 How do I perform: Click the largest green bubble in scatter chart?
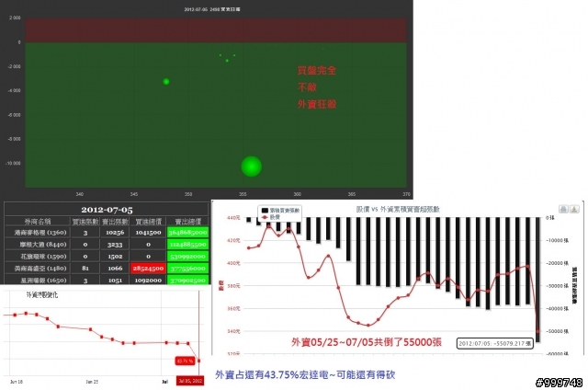[251, 166]
